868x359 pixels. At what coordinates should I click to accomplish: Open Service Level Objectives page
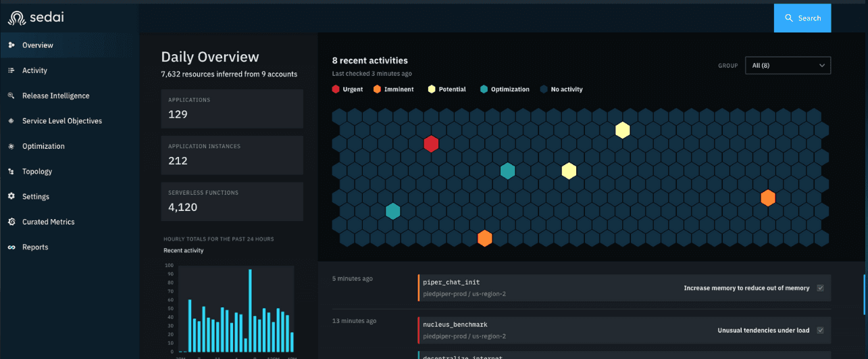coord(70,121)
